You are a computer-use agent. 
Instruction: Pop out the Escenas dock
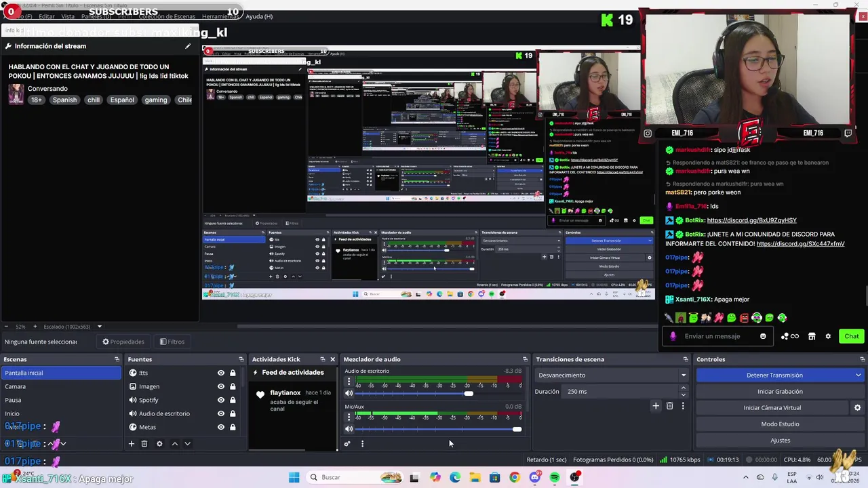(117, 359)
